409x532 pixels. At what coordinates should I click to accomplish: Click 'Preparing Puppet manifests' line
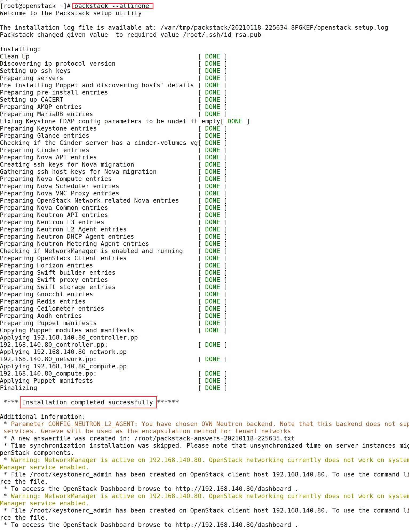click(x=48, y=323)
